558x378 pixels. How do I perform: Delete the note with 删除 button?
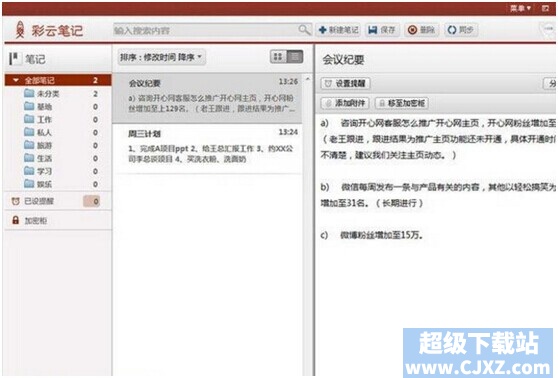[x=421, y=30]
